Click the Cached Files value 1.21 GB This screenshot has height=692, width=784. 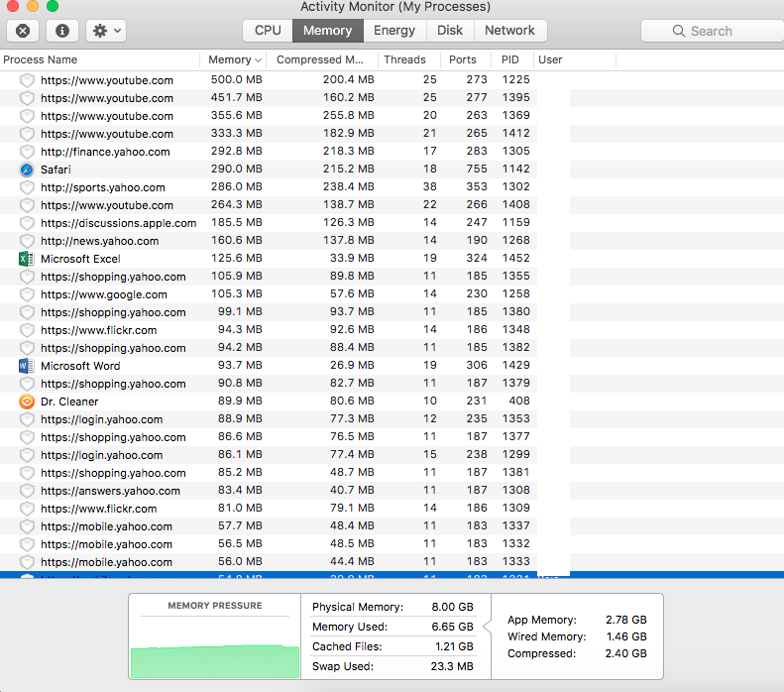(x=454, y=646)
